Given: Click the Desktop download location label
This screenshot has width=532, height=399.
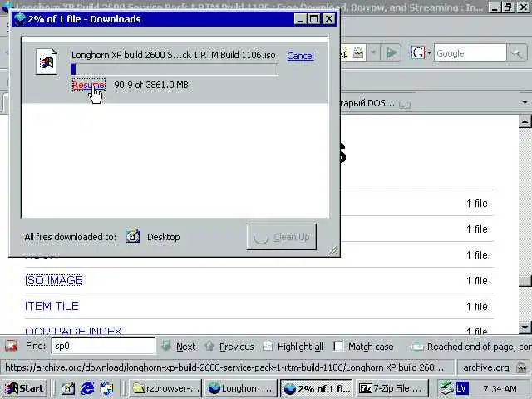Looking at the screenshot, I should click(x=163, y=237).
